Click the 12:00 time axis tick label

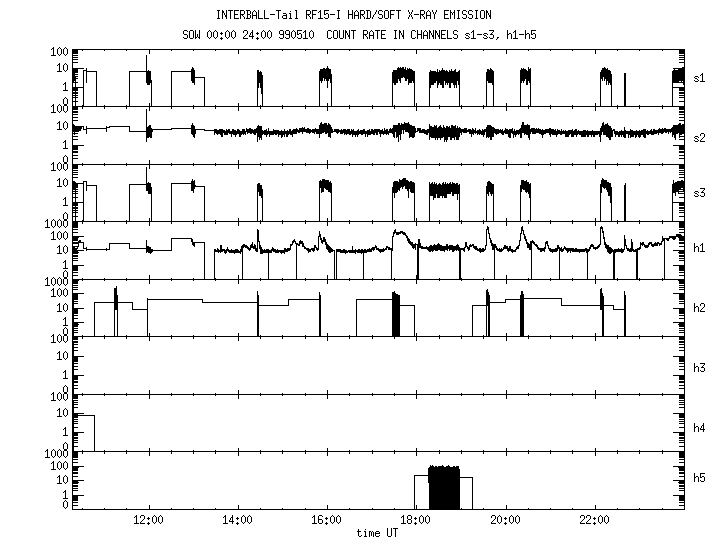148,521
